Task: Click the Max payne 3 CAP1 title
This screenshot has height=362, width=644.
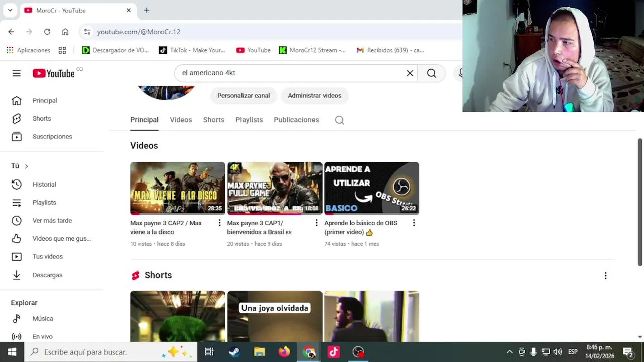Action: [x=259, y=228]
